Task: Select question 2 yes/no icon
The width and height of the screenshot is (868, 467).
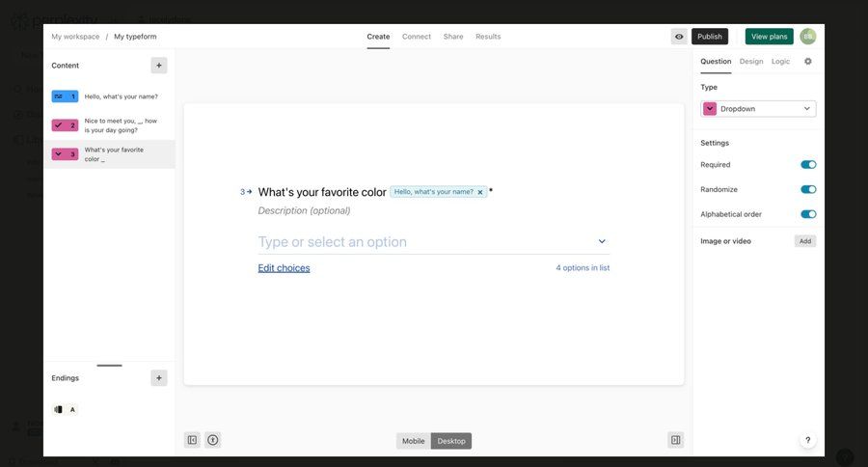Action: click(x=65, y=125)
